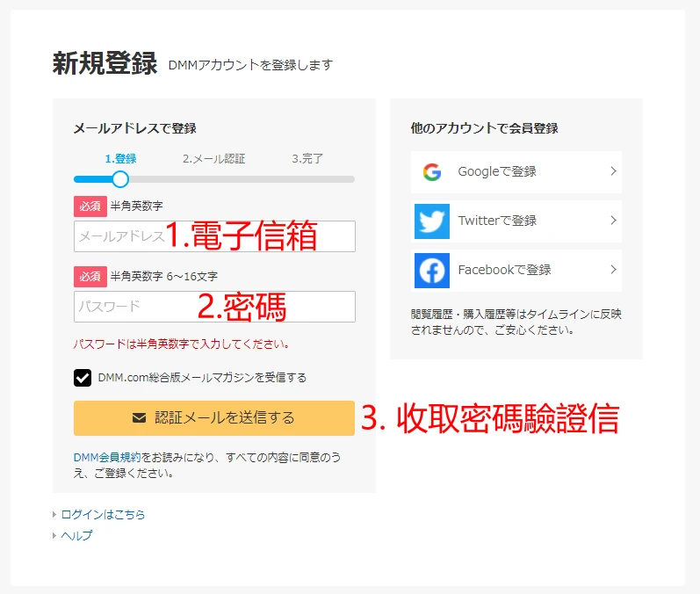The image size is (700, 594).
Task: Register with Facebookで登録
Action: click(x=516, y=271)
